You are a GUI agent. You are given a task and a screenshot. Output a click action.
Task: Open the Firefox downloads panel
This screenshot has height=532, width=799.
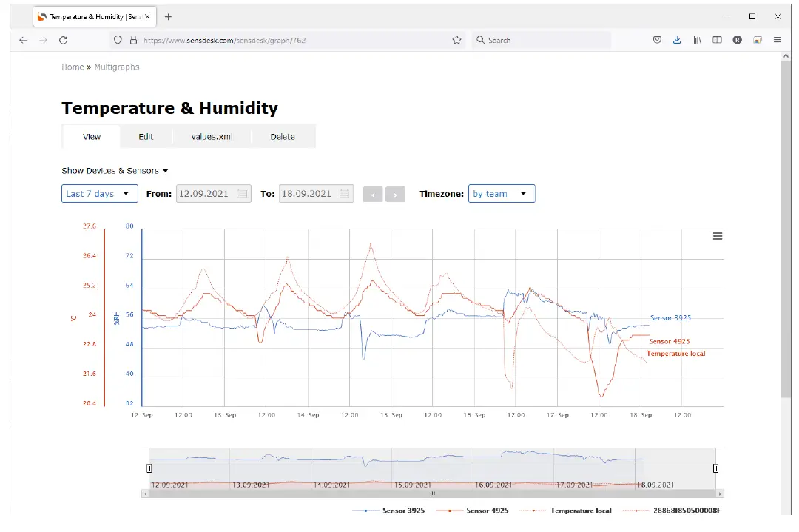tap(677, 40)
